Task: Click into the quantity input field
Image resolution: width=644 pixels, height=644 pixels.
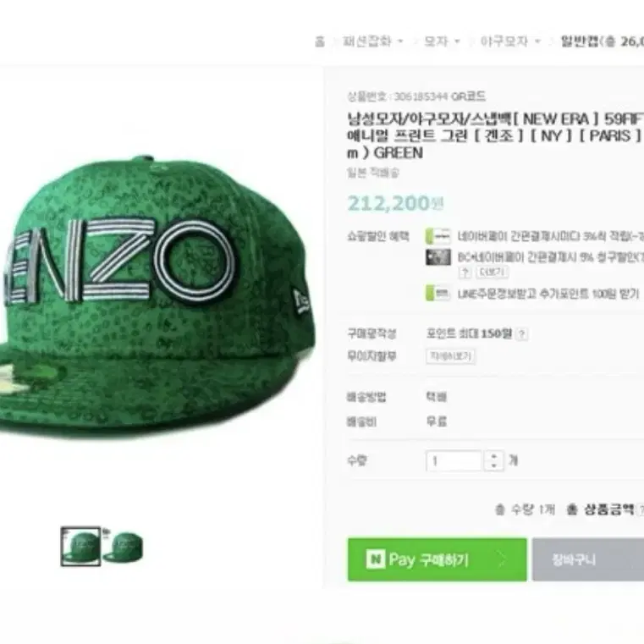Action: click(454, 461)
